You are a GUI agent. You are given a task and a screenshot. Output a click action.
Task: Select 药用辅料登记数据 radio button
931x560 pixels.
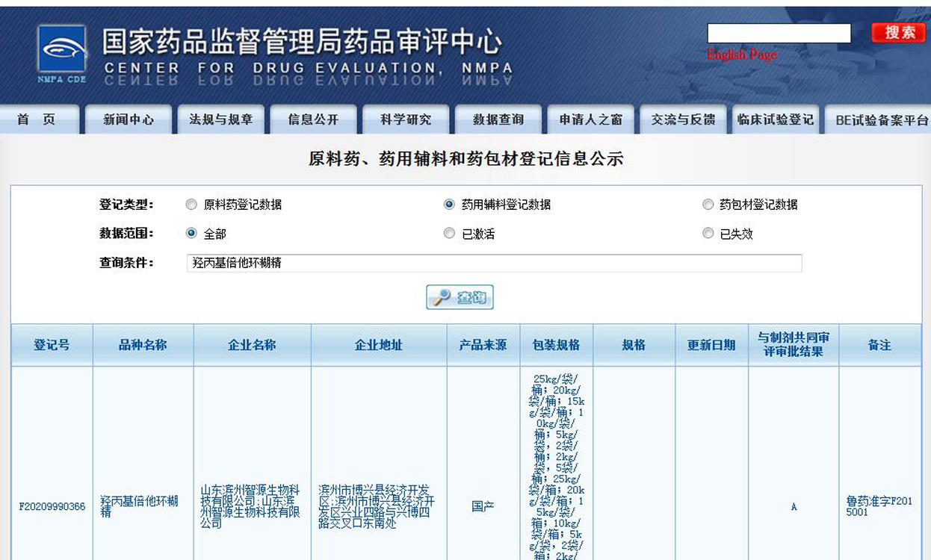(449, 205)
